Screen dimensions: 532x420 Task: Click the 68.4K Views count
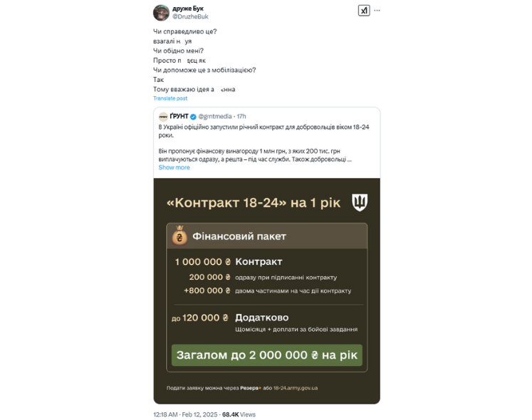pyautogui.click(x=239, y=414)
